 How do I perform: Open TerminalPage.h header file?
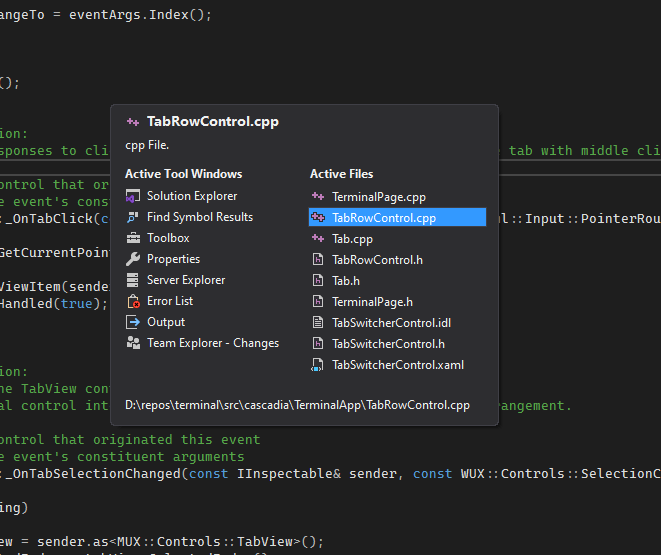372,302
